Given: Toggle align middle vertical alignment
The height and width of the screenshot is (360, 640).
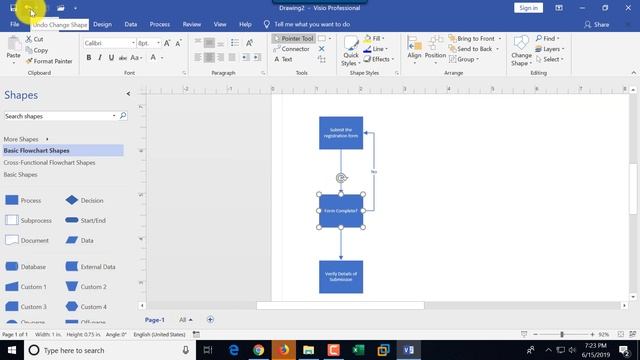Looking at the screenshot, I should (x=209, y=42).
